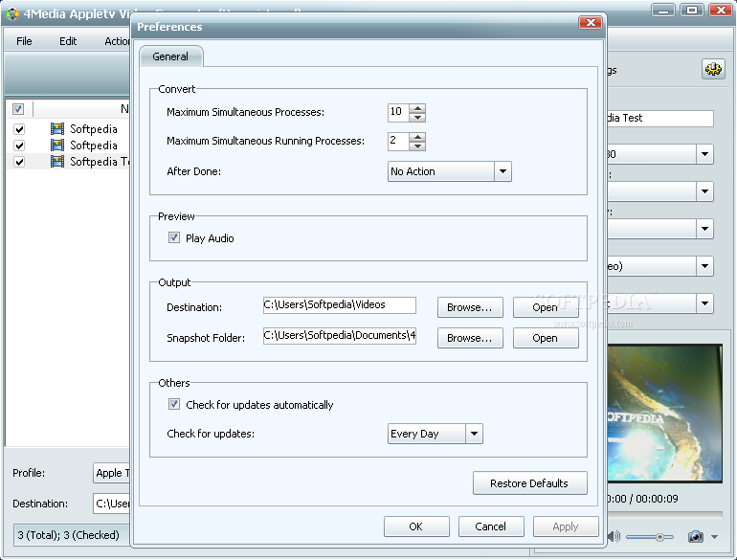Click the name field ending in 'dia Test'
Image resolution: width=737 pixels, height=560 pixels.
[x=659, y=118]
